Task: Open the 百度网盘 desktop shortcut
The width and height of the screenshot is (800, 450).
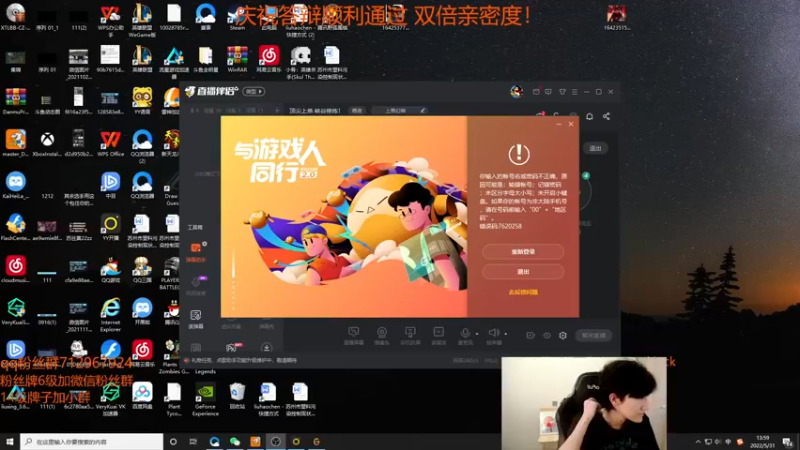Action: [142, 396]
